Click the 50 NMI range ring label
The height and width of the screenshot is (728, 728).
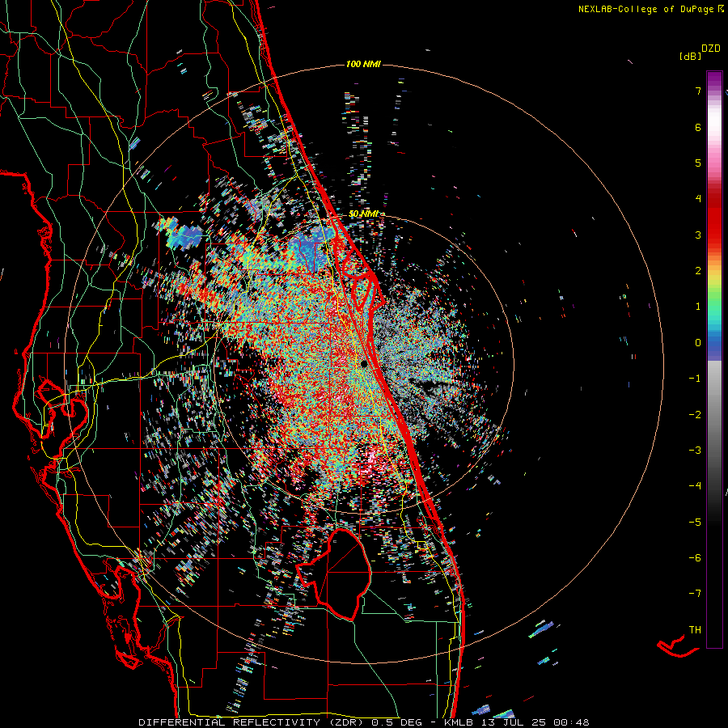pyautogui.click(x=363, y=214)
